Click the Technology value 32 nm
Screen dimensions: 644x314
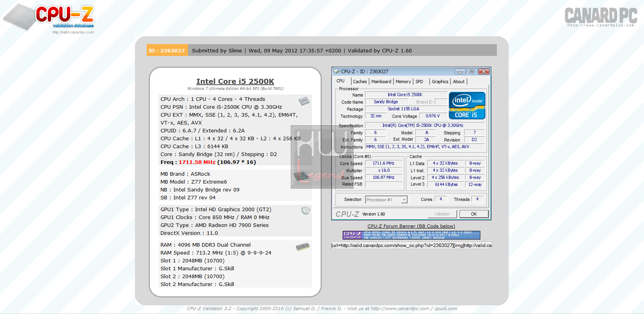376,116
